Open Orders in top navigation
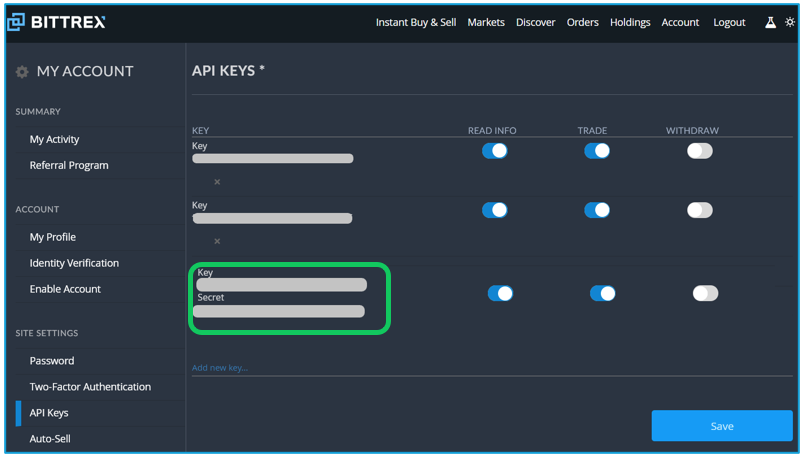This screenshot has width=803, height=458. coord(582,23)
